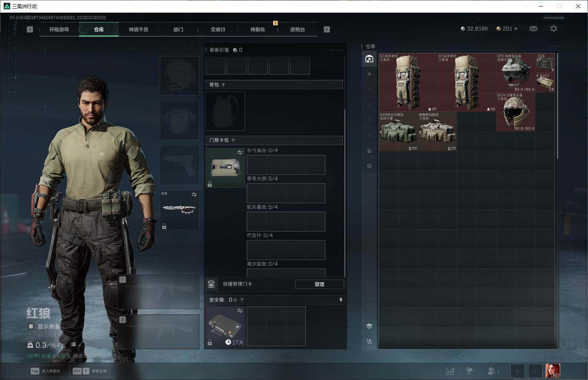Open the friends list icon showing 2
Image resolution: width=588 pixels, height=380 pixels.
pyautogui.click(x=493, y=371)
